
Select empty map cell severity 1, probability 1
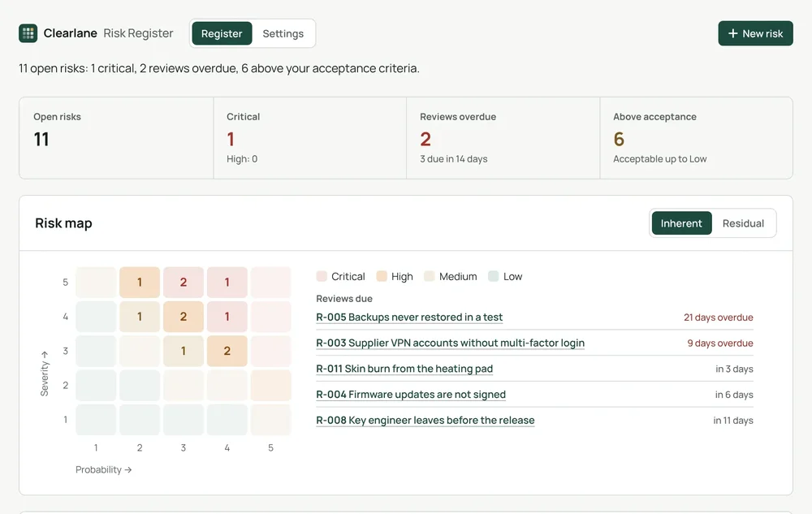click(x=96, y=420)
